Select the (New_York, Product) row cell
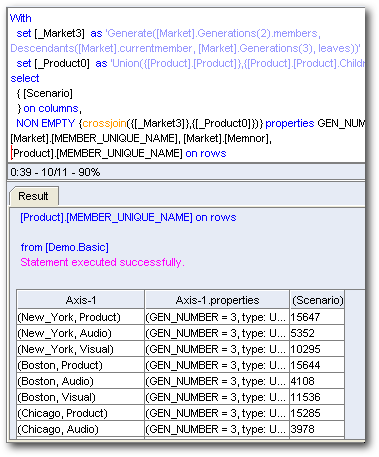The width and height of the screenshot is (379, 457). 81,317
